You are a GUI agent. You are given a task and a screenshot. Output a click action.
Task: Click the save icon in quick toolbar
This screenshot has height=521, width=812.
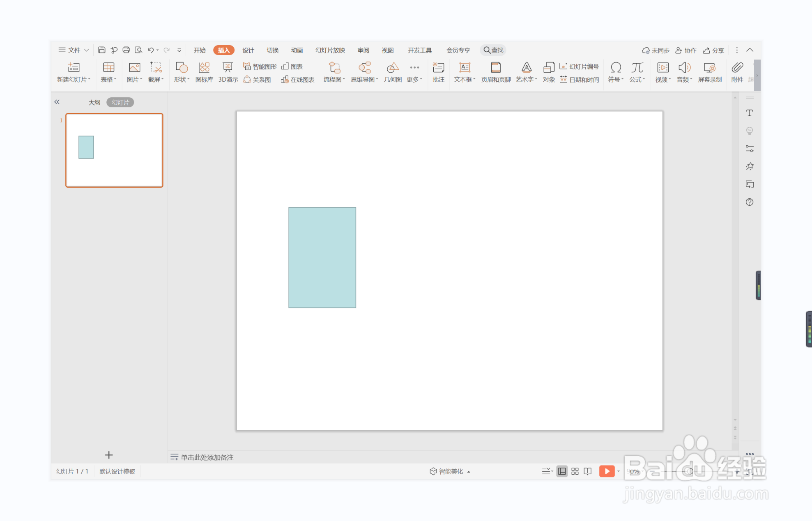tap(101, 50)
